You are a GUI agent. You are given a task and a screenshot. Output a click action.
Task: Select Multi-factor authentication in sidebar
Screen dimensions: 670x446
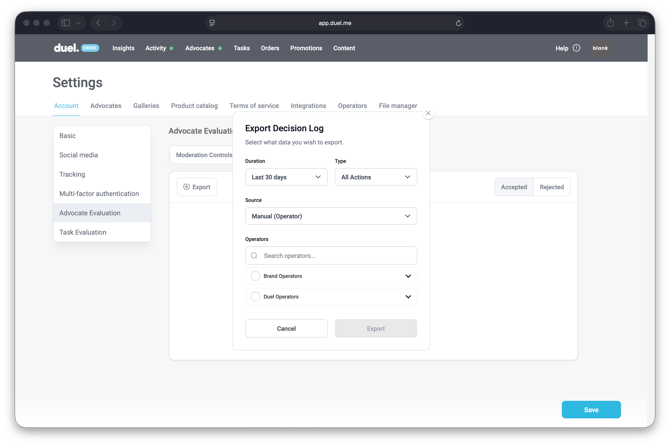pyautogui.click(x=99, y=194)
